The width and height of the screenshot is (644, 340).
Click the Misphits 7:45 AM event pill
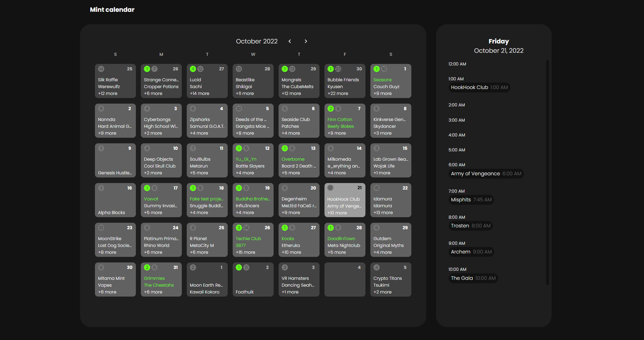tap(471, 200)
